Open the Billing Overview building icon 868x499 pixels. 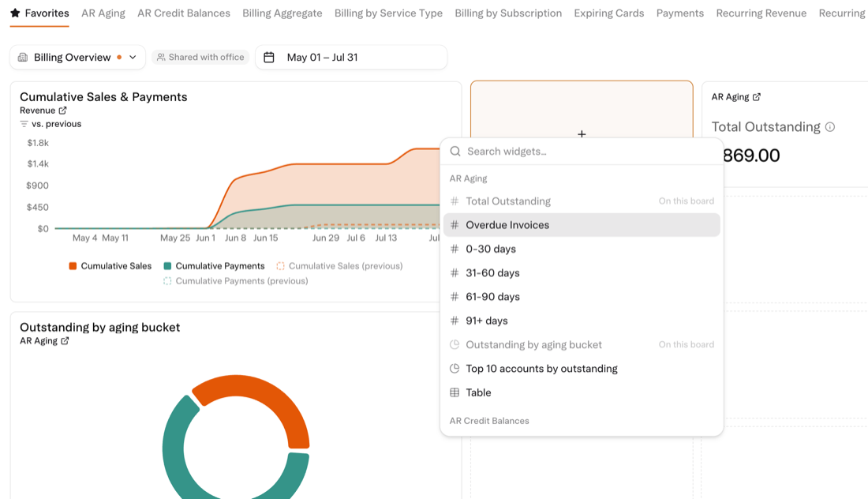(x=23, y=57)
